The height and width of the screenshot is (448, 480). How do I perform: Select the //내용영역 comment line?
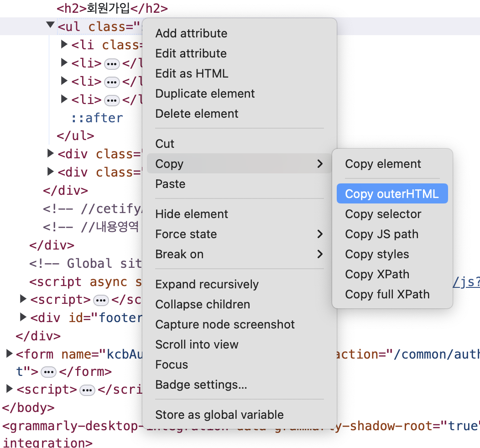(x=91, y=227)
